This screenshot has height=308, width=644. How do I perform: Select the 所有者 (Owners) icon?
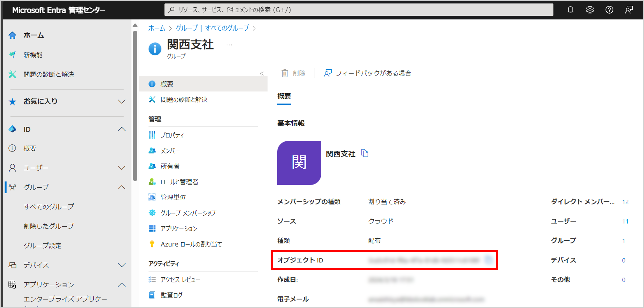click(152, 166)
